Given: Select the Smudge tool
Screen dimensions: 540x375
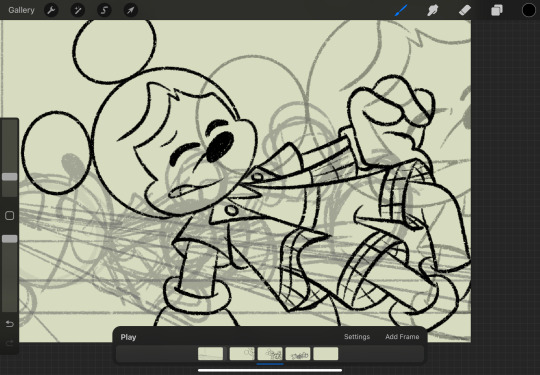Looking at the screenshot, I should (433, 10).
